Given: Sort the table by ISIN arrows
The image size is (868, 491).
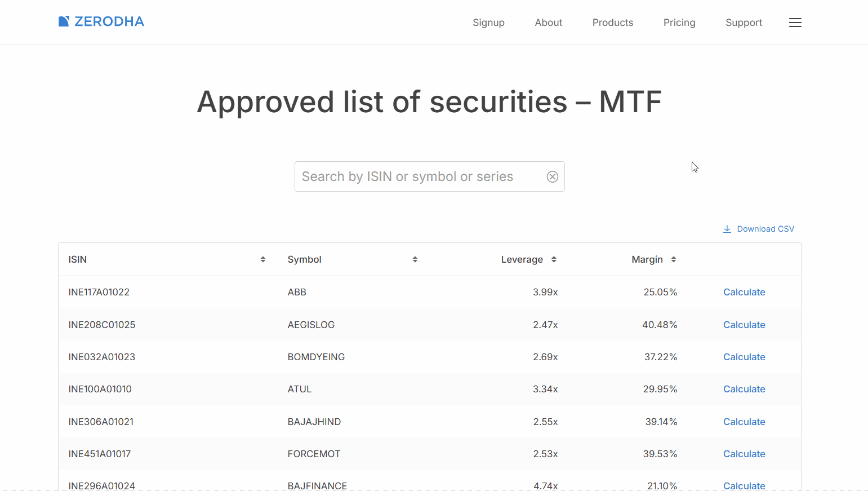Looking at the screenshot, I should 262,259.
